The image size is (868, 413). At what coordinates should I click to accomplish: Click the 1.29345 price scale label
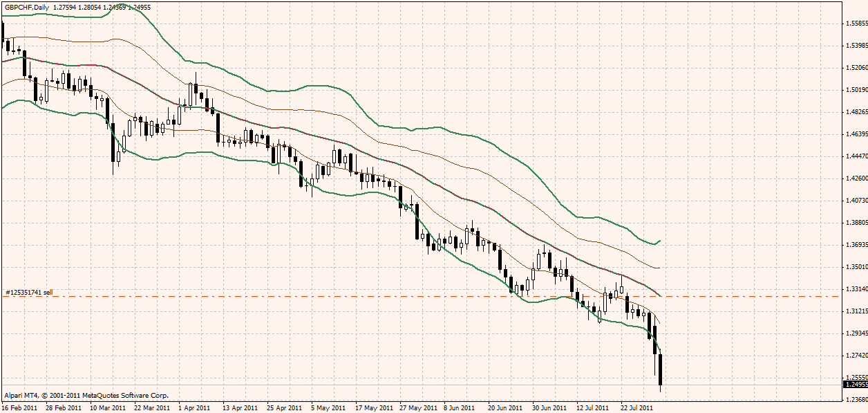pyautogui.click(x=856, y=333)
